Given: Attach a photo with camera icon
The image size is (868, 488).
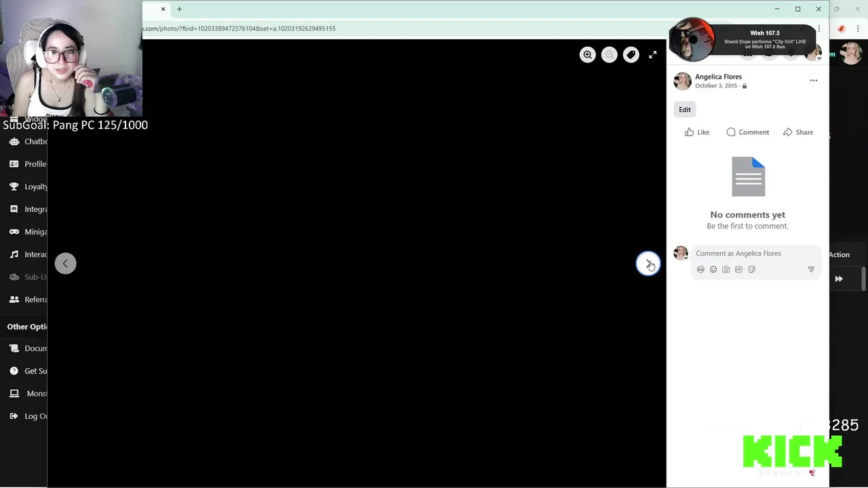Looking at the screenshot, I should [x=726, y=269].
